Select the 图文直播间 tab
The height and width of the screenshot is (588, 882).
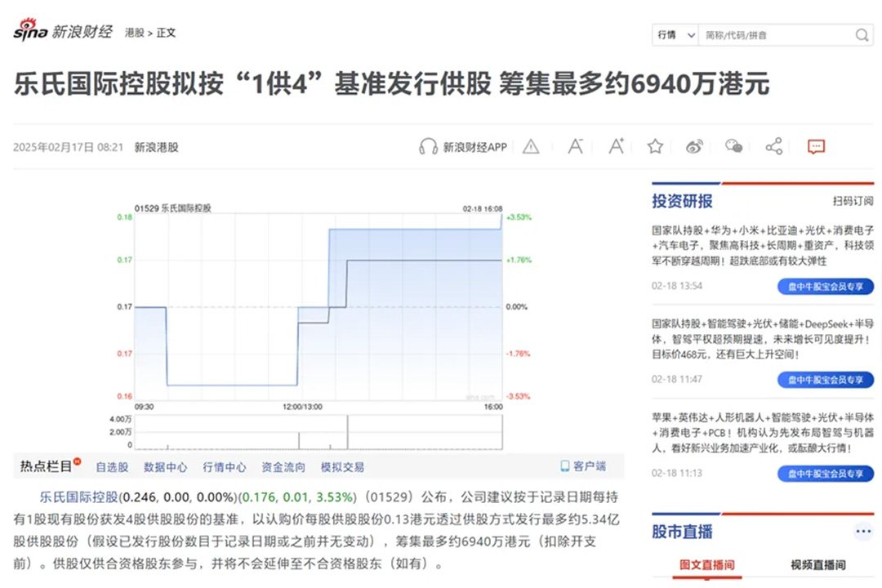pos(707,564)
